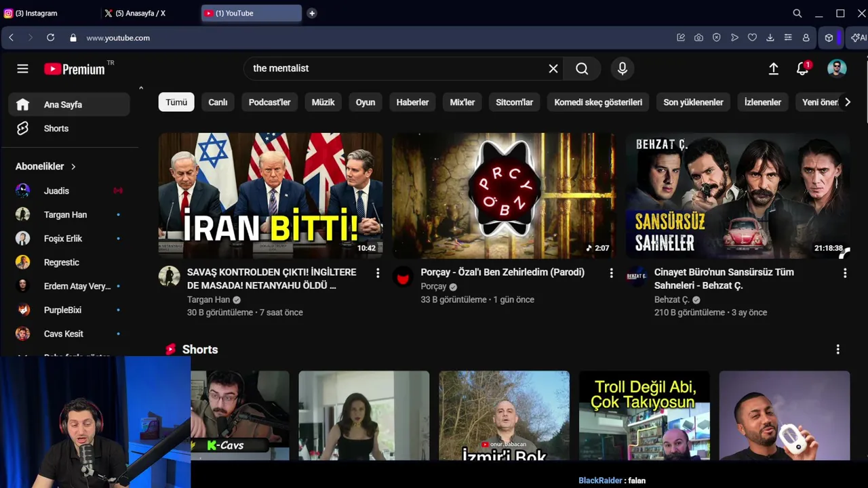The image size is (868, 488).
Task: Click the browser extensions cube icon
Action: [829, 38]
